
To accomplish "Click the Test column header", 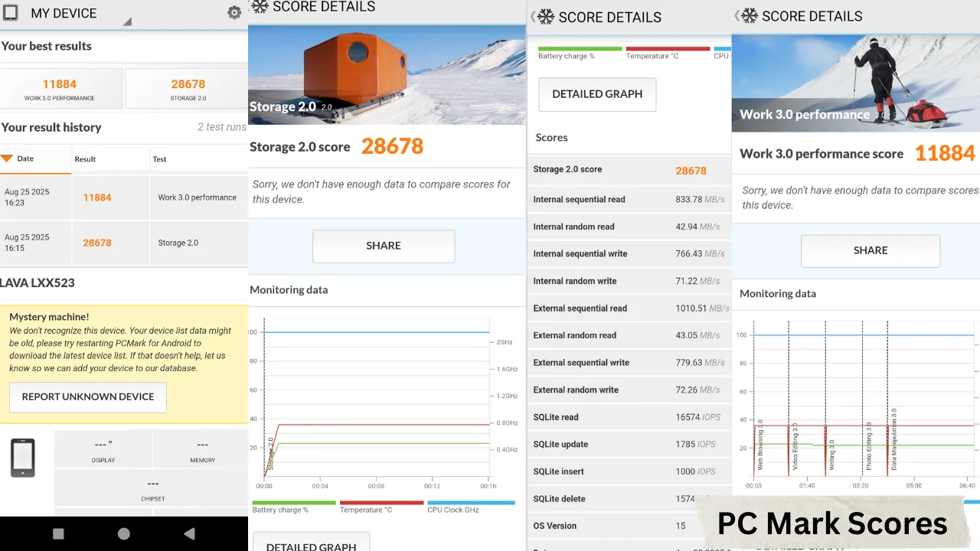I will pos(159,159).
